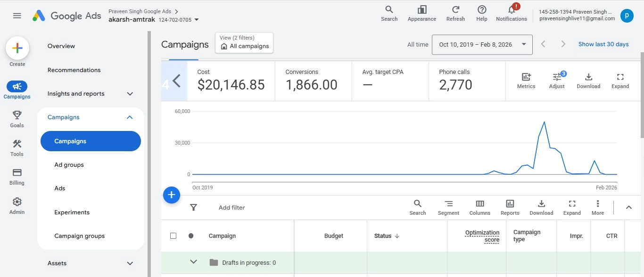
Task: Open the date range dropdown
Action: click(482, 44)
